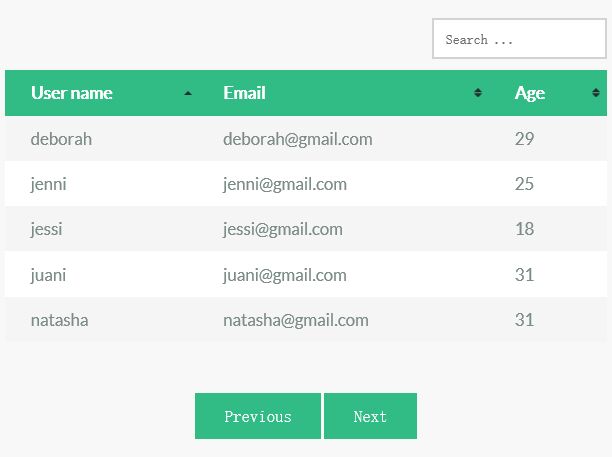Click the natasha@gmail.com email cell
This screenshot has width=612, height=457.
[x=295, y=320]
